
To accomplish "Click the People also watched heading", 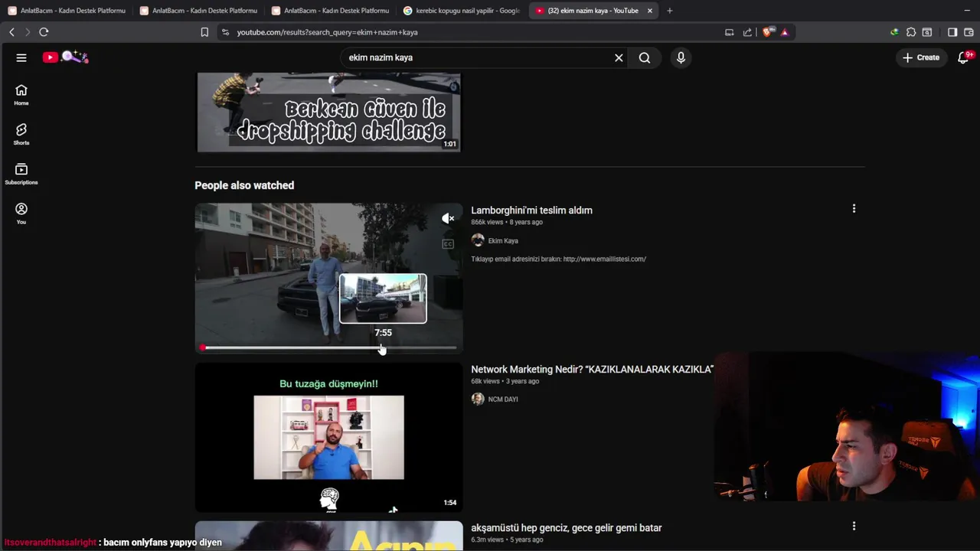I will (244, 185).
